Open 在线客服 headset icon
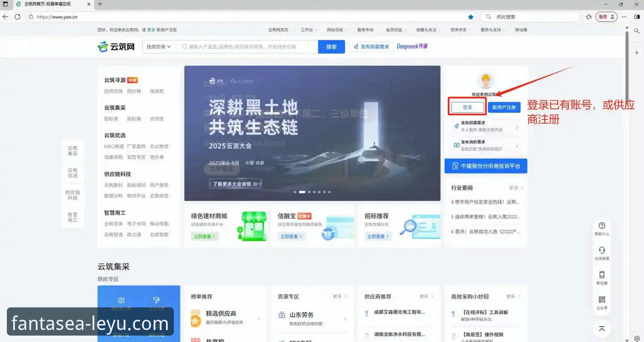This screenshot has height=342, width=644. point(602,250)
